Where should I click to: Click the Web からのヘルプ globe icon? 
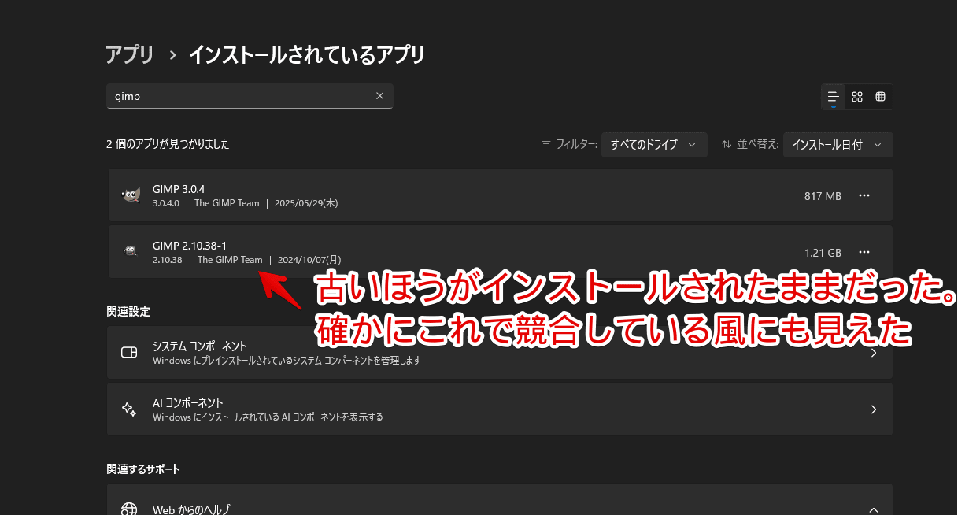pyautogui.click(x=129, y=509)
